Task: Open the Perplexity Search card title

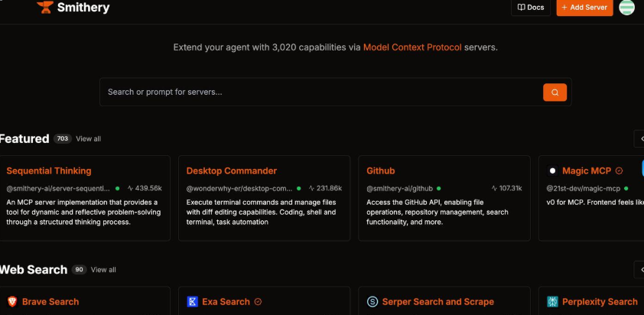Action: coord(600,302)
